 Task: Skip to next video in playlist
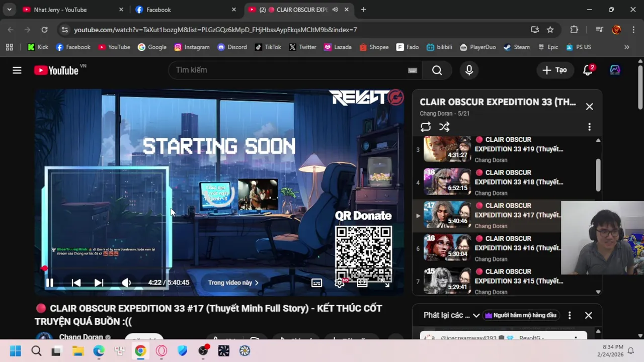point(99,283)
